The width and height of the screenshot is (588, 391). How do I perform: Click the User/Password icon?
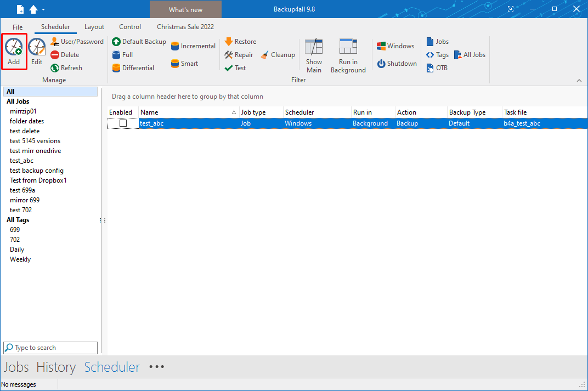pyautogui.click(x=76, y=41)
